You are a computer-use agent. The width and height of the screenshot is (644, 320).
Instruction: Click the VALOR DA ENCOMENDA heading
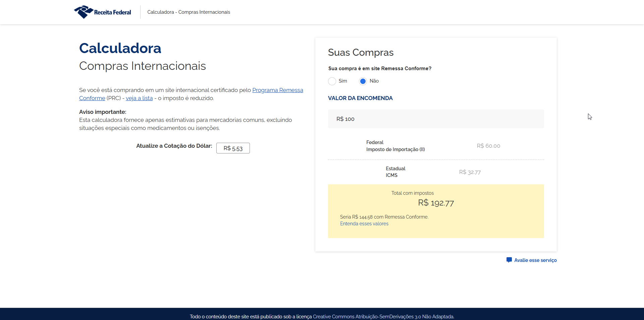pyautogui.click(x=360, y=98)
